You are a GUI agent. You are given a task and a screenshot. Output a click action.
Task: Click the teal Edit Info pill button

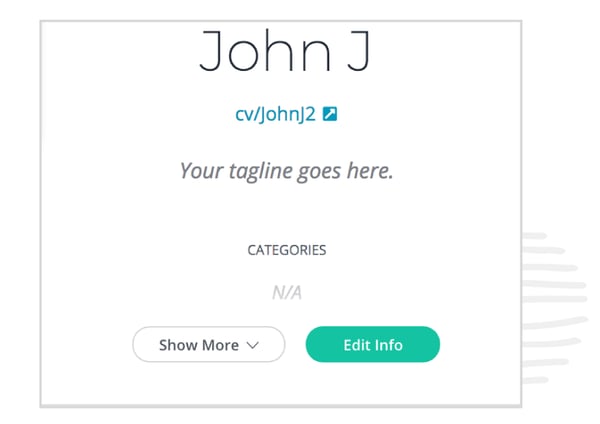coord(373,344)
